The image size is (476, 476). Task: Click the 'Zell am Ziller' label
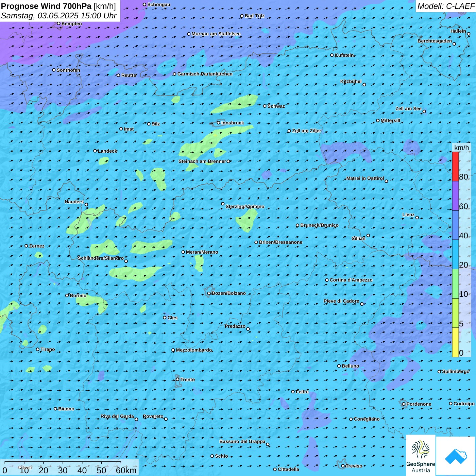[307, 131]
